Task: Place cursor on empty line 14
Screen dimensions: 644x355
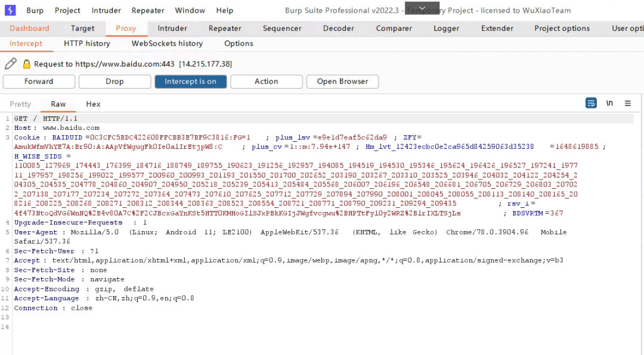Action: [324, 327]
